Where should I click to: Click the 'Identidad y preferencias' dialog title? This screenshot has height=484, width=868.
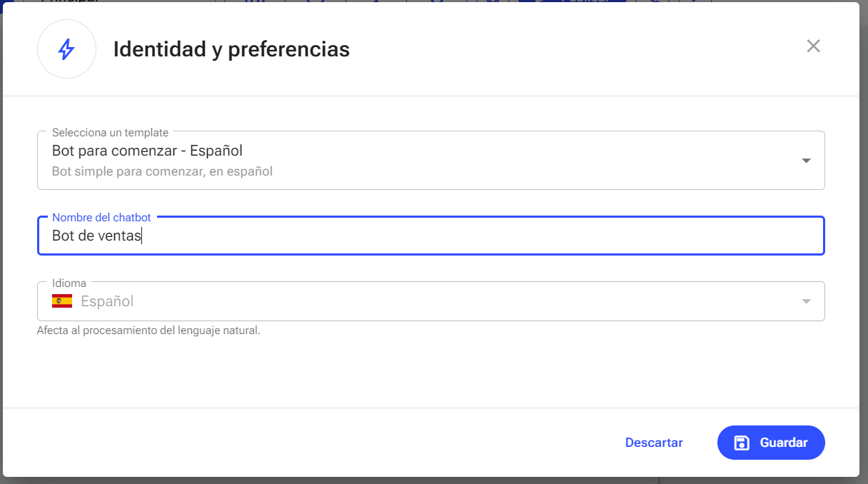(x=231, y=49)
